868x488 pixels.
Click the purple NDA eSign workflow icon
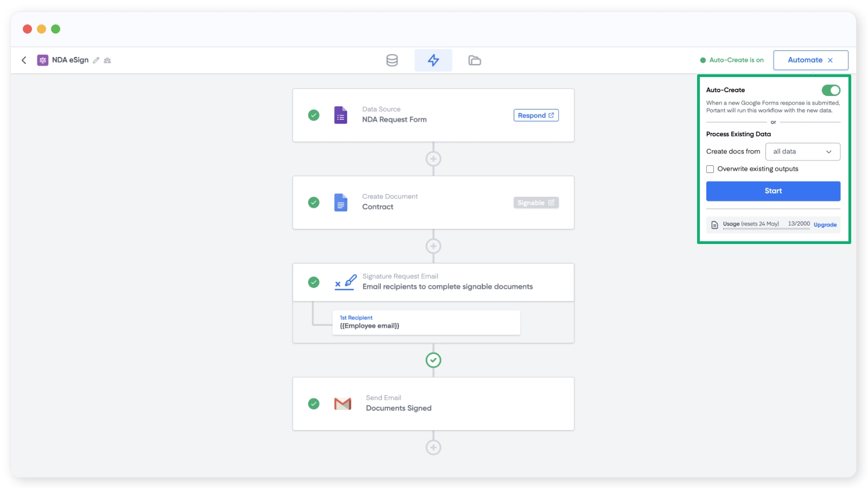point(43,60)
